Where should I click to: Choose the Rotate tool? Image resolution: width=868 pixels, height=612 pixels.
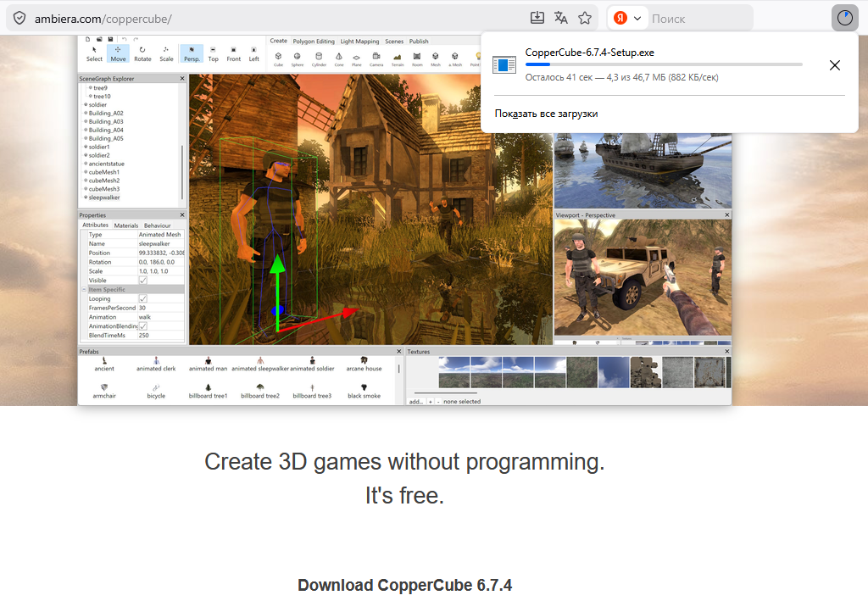pos(142,53)
